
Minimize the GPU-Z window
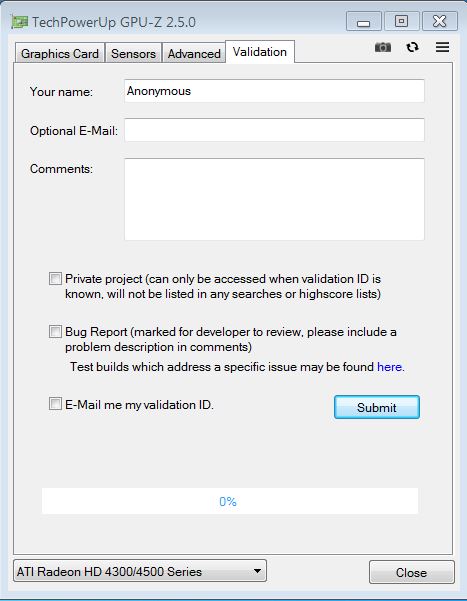tap(363, 21)
